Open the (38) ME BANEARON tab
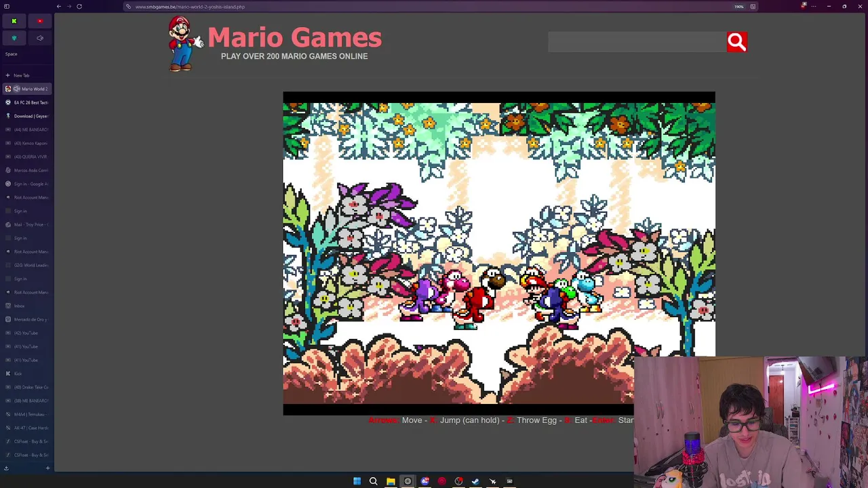This screenshot has height=488, width=868. pyautogui.click(x=27, y=401)
